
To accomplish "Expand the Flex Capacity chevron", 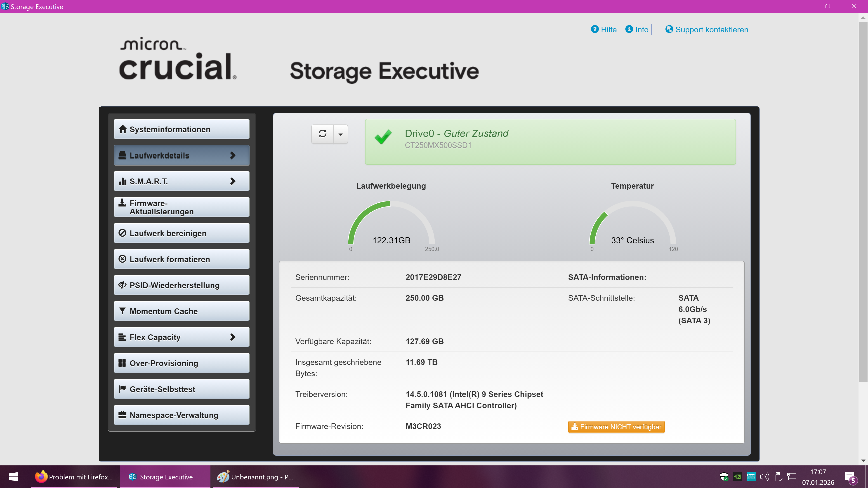I will (233, 337).
